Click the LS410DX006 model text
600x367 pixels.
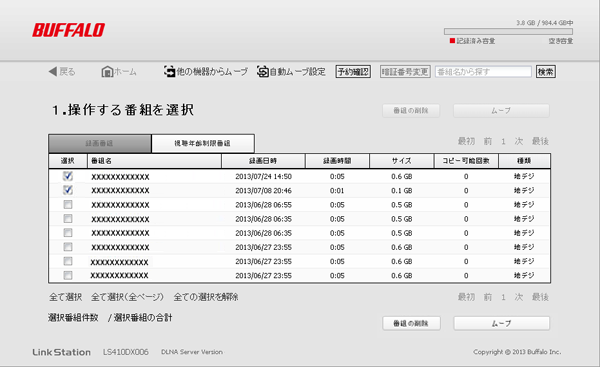[126, 352]
